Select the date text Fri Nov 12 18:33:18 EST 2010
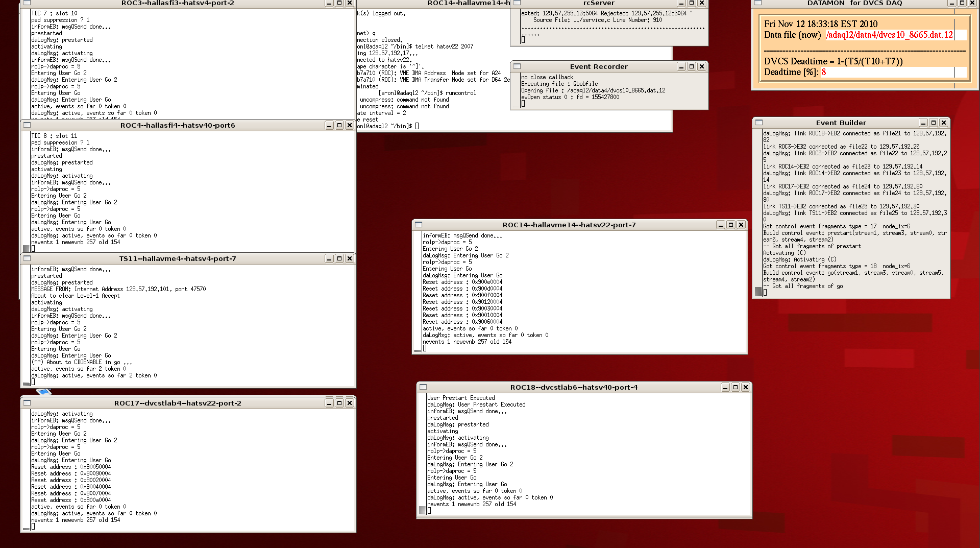The width and height of the screenshot is (980, 548). click(821, 24)
